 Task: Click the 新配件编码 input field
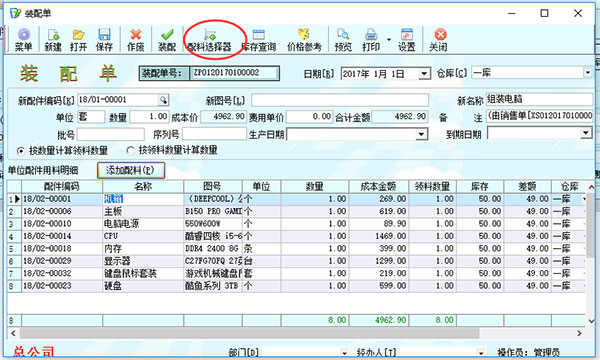click(118, 100)
